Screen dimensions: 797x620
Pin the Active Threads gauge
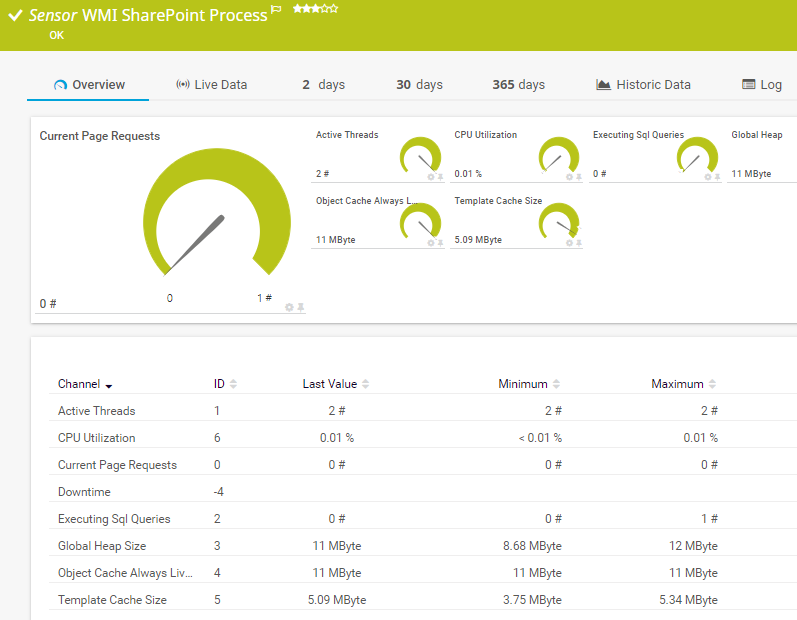(x=440, y=177)
